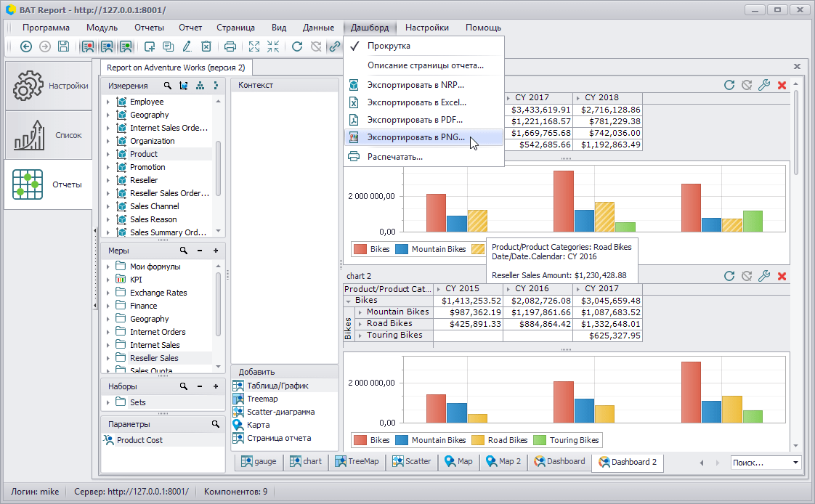Delete the page with the trash icon

(x=206, y=46)
